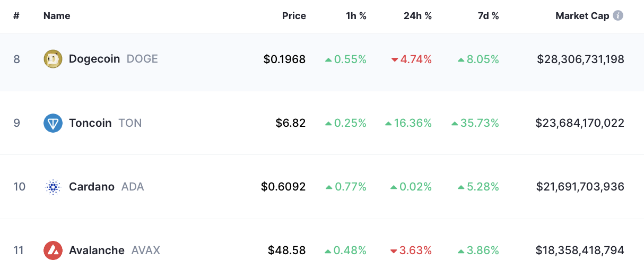Image resolution: width=644 pixels, height=277 pixels.
Task: Click the Dogecoin coin logo icon
Action: coord(53,59)
